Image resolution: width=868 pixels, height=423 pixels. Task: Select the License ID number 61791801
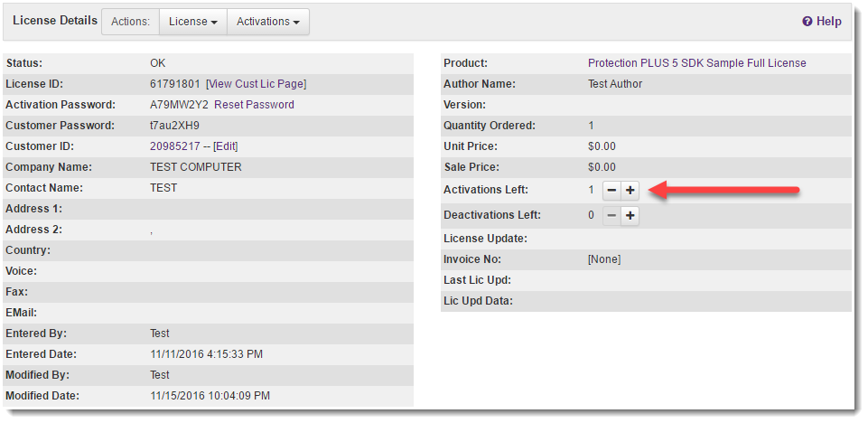click(x=175, y=84)
